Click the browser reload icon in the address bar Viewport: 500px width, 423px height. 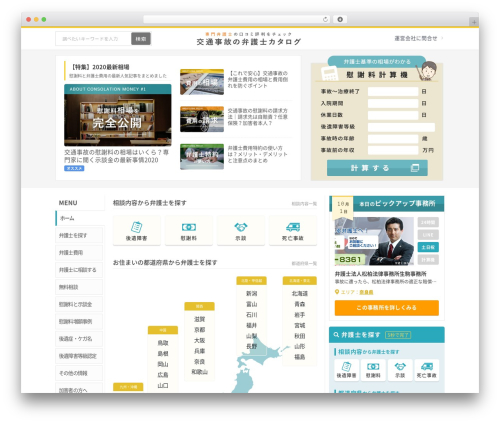325,19
